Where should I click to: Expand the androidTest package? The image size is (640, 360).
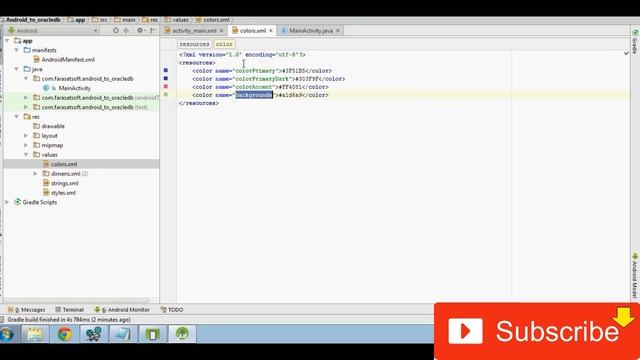[x=26, y=98]
